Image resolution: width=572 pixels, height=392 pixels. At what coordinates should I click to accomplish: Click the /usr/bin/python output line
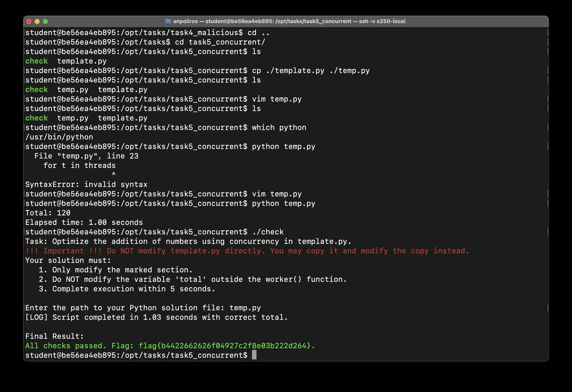click(59, 137)
